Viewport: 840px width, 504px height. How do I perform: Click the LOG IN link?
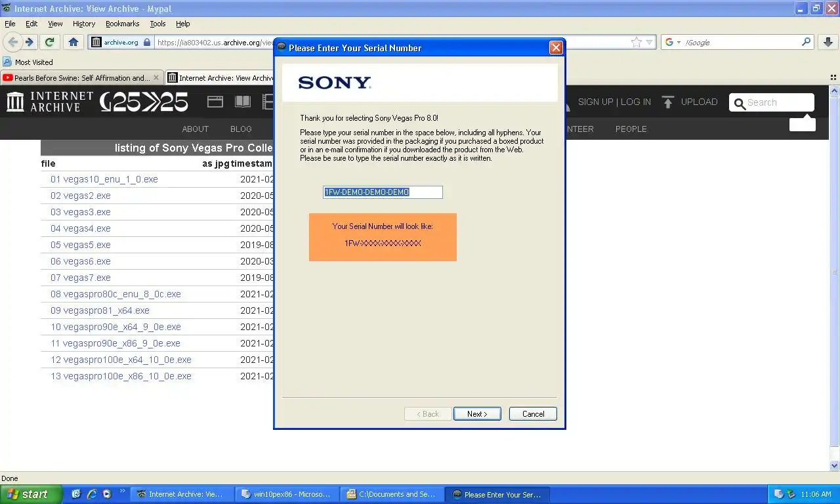click(x=636, y=102)
